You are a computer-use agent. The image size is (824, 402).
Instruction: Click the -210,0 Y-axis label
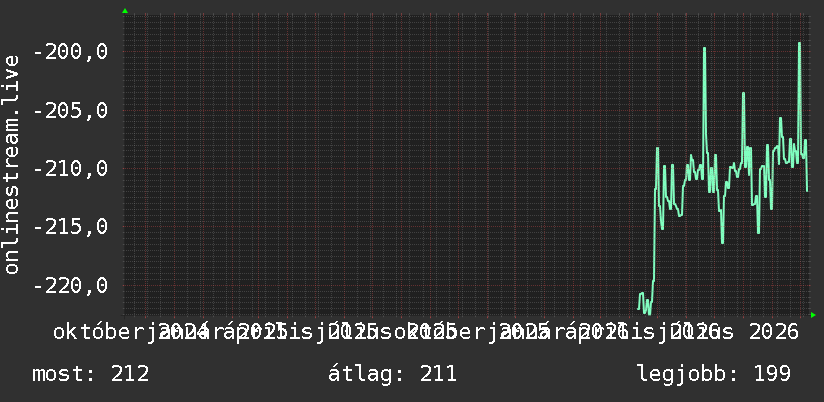[71, 169]
